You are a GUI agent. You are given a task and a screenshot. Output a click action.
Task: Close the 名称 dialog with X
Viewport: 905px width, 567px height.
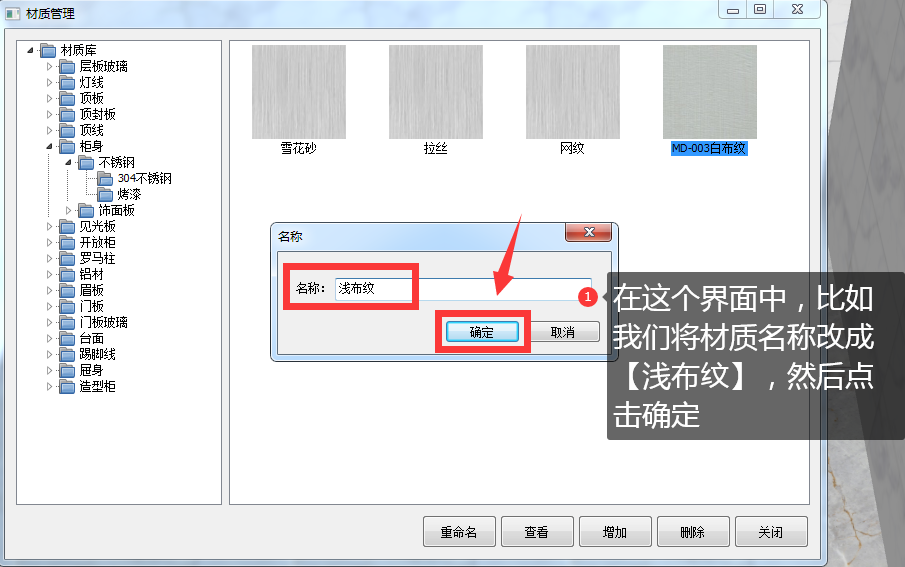589,232
